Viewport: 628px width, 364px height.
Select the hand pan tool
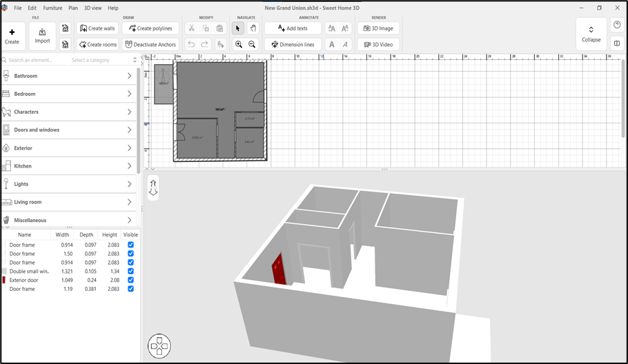point(253,28)
